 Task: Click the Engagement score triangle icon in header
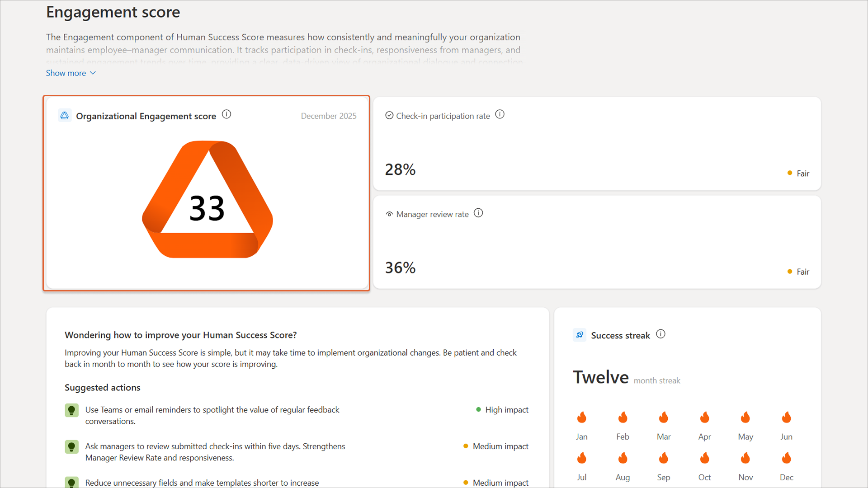65,116
